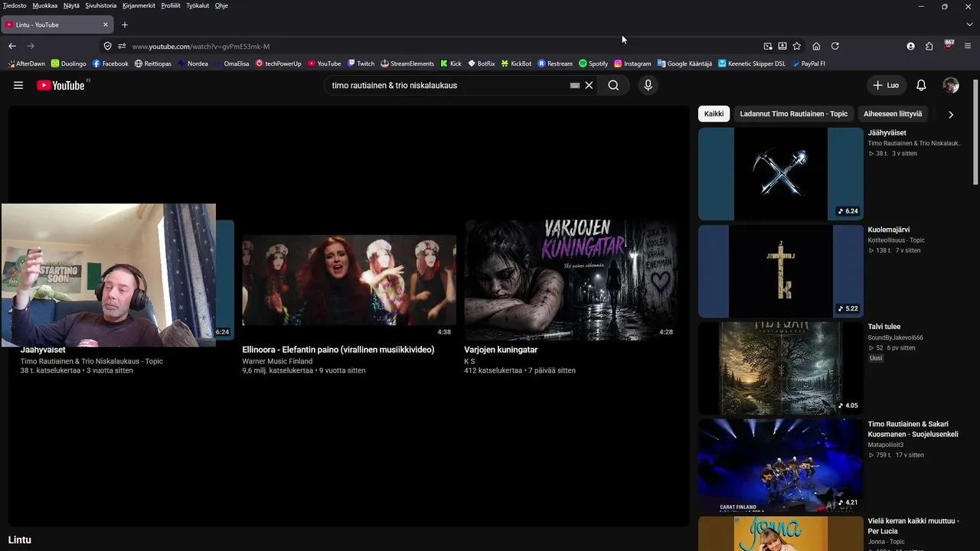This screenshot has width=980, height=551.
Task: Open the Instagram bookmark
Action: click(632, 64)
